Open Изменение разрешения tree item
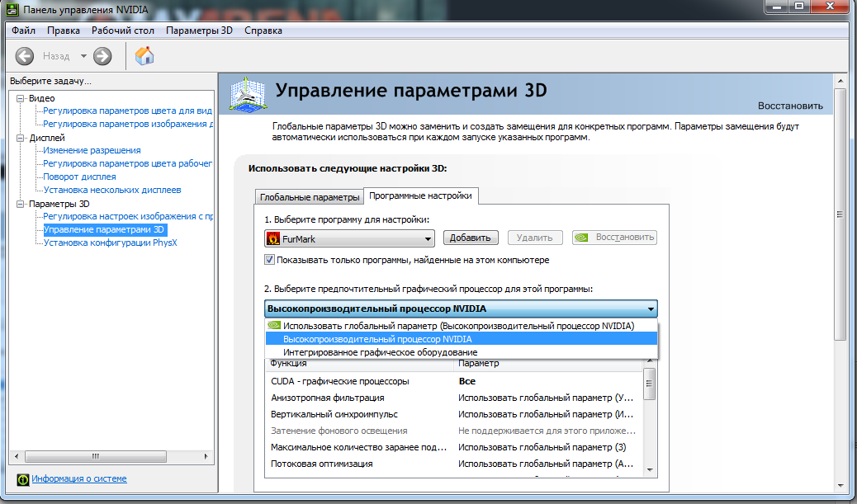 (92, 150)
